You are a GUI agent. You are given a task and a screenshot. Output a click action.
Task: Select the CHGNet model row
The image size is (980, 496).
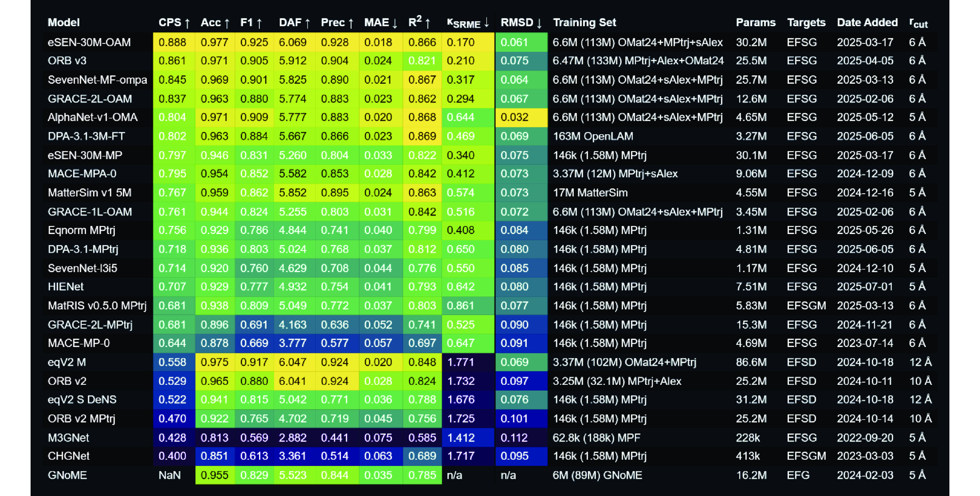point(68,456)
